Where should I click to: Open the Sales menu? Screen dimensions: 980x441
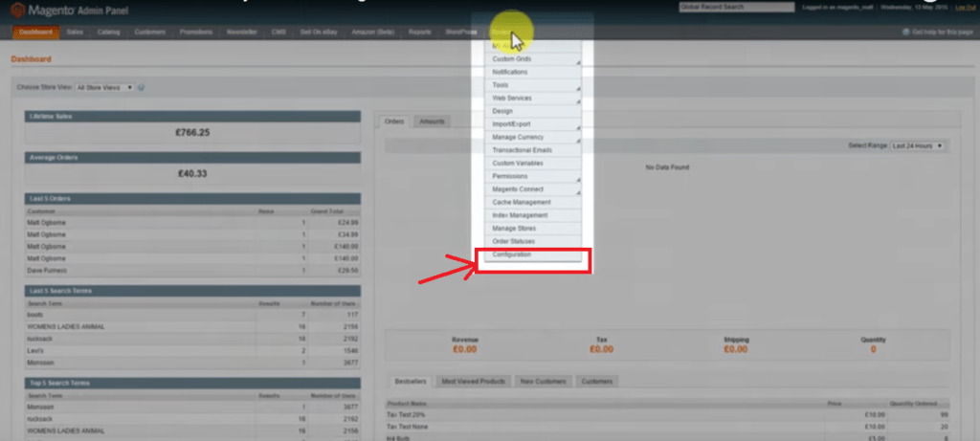(x=75, y=32)
